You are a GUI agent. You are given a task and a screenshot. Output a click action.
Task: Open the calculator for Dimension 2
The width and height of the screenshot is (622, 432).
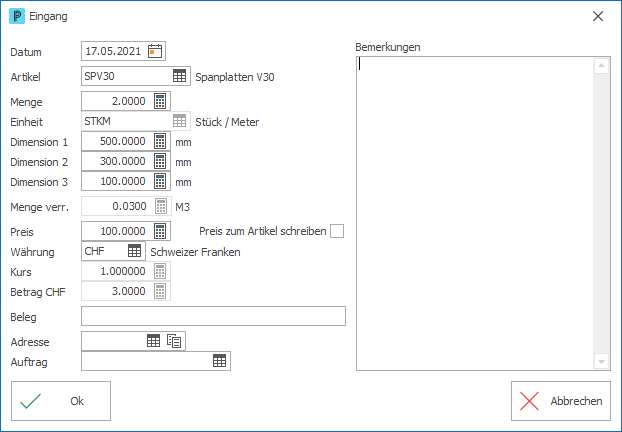pyautogui.click(x=160, y=161)
